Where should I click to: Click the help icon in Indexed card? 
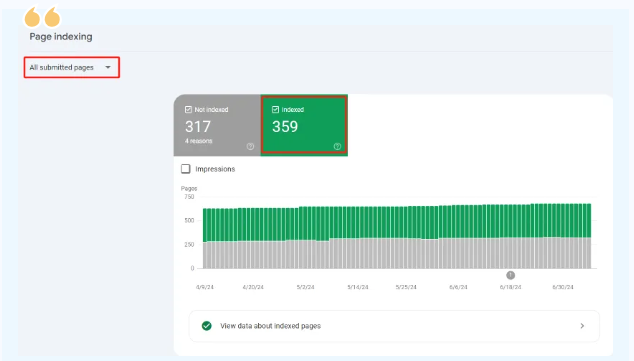pyautogui.click(x=337, y=146)
